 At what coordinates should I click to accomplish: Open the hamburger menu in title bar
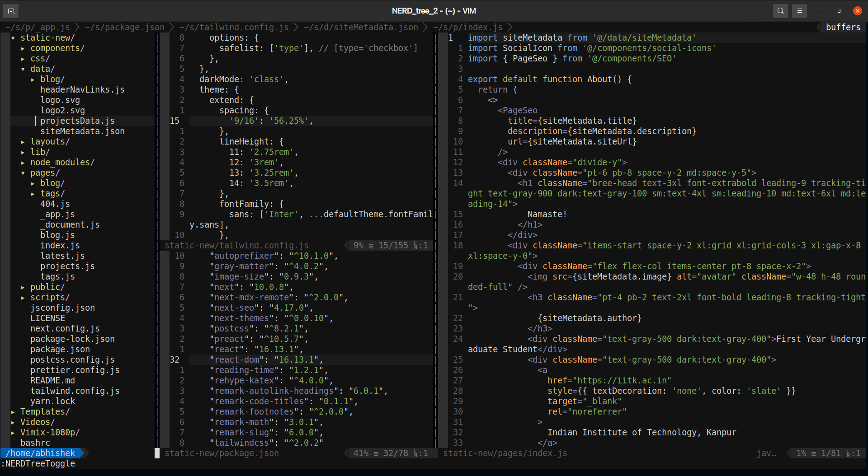(x=800, y=11)
